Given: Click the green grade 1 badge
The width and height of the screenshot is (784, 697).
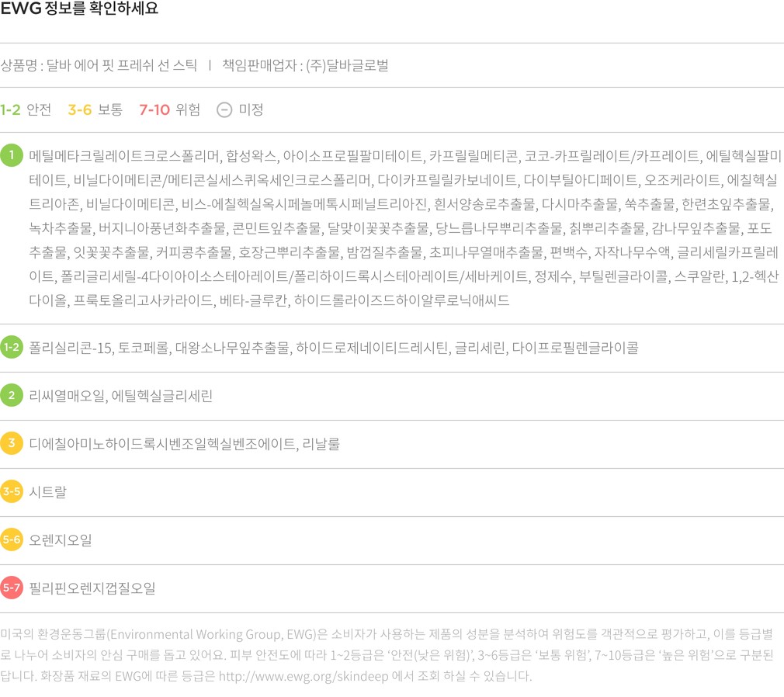Looking at the screenshot, I should (12, 155).
